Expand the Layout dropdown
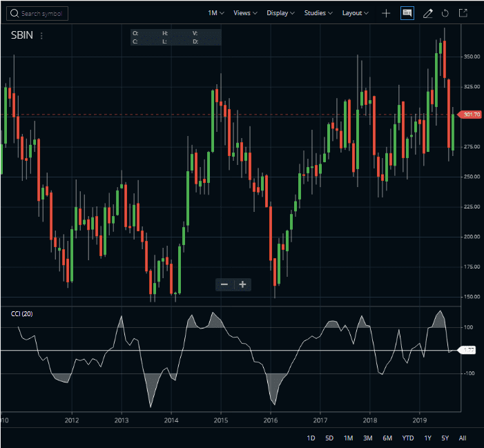This screenshot has height=448, width=484. 356,13
